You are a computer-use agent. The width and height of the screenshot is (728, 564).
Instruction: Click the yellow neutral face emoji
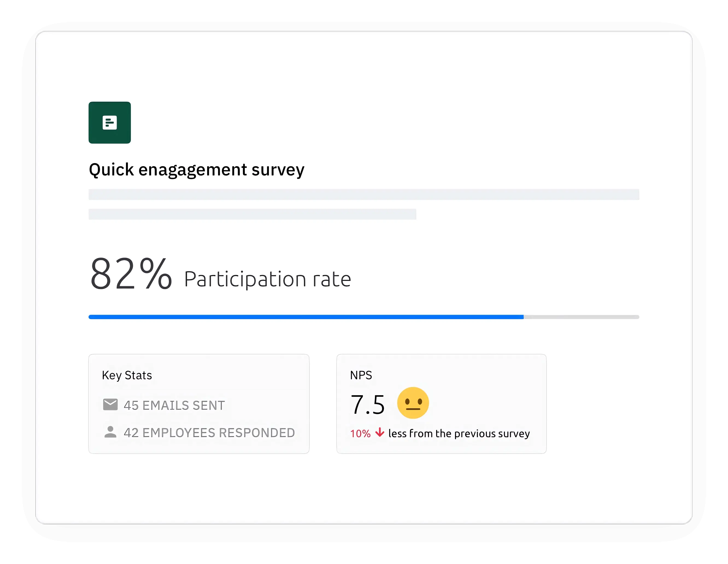tap(413, 403)
